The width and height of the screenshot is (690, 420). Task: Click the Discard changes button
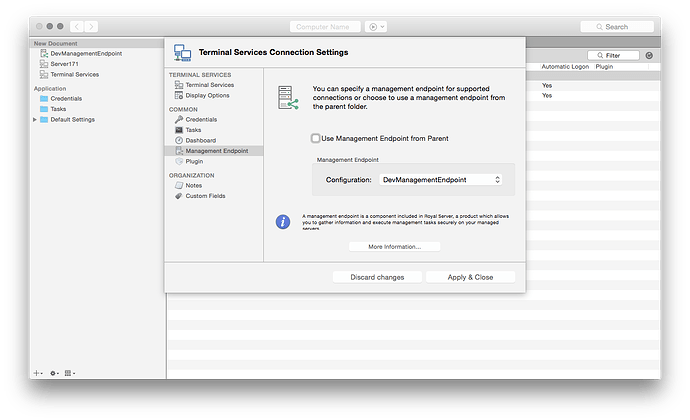click(x=369, y=276)
